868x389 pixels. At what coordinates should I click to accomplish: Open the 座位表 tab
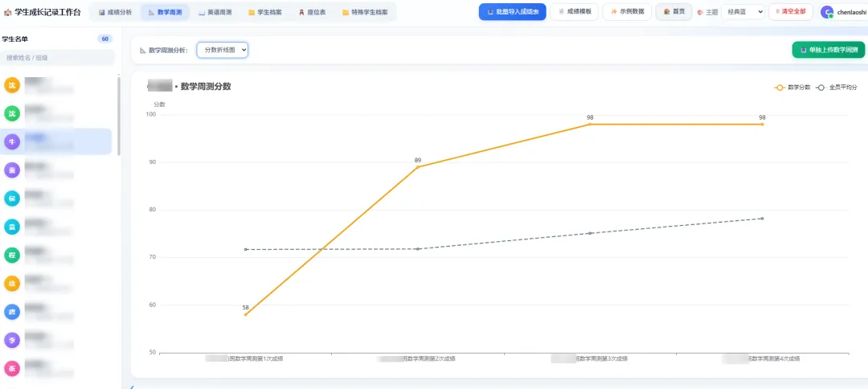(312, 12)
